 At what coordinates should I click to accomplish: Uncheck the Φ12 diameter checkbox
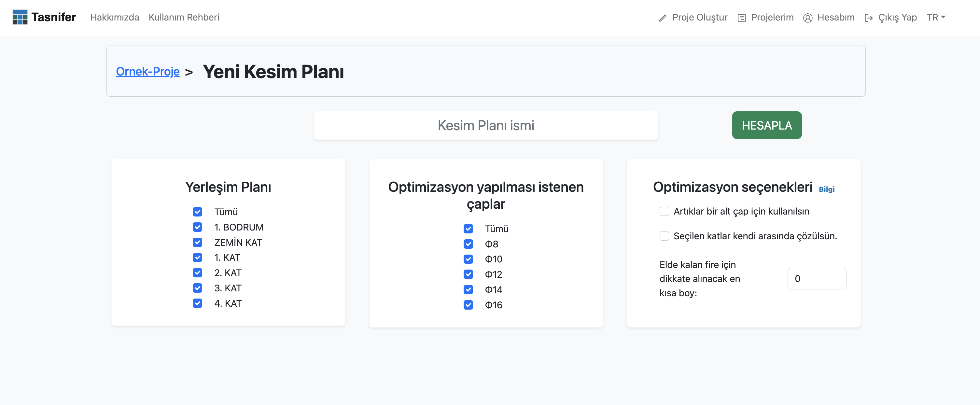point(468,274)
